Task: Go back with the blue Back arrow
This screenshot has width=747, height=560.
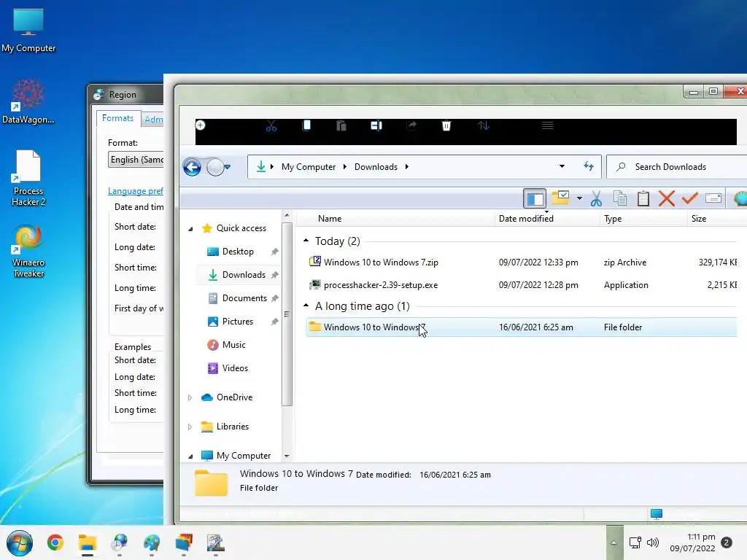Action: (x=192, y=167)
